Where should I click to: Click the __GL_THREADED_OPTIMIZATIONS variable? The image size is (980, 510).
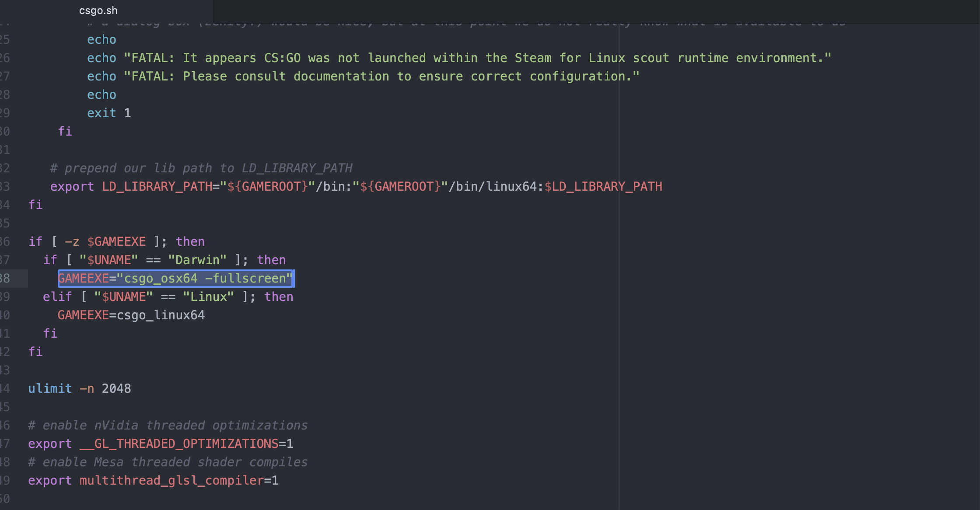pyautogui.click(x=179, y=444)
